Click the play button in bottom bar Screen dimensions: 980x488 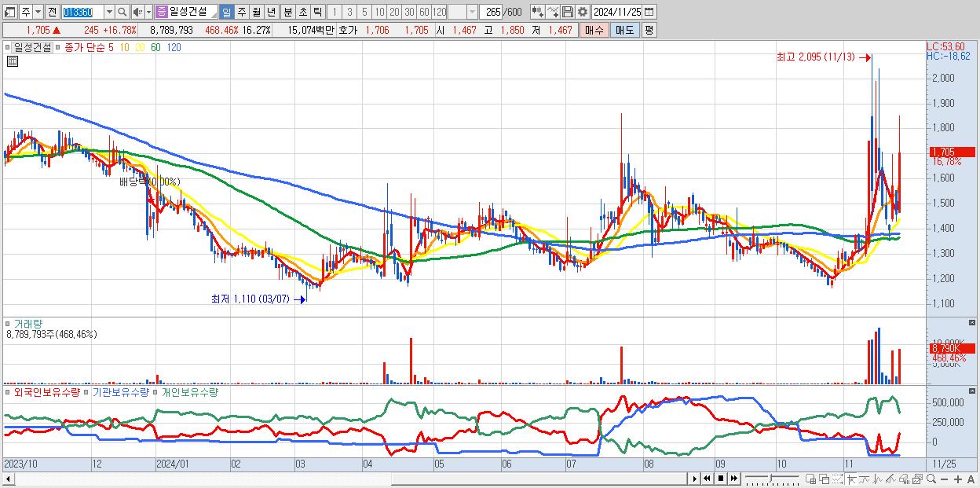(694, 479)
